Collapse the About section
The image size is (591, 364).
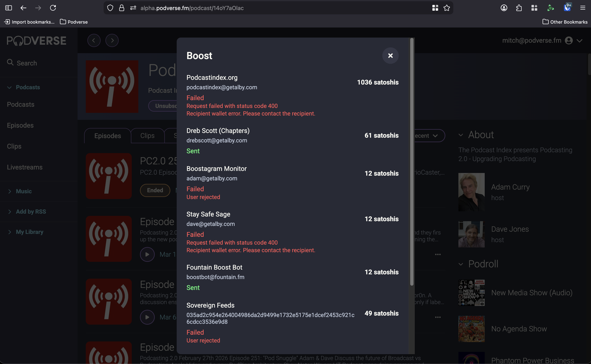coord(460,135)
